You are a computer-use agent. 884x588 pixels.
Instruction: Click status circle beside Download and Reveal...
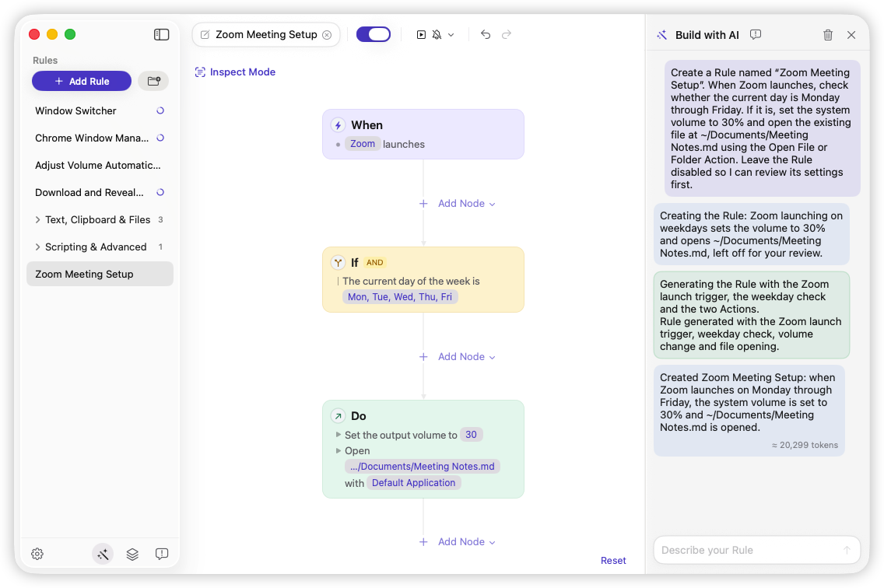160,193
